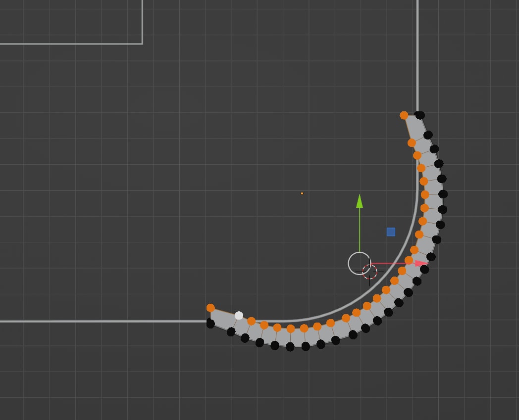Click the red X-axis move gizmo arrow
Viewport: 519px width, 420px height.
tap(421, 263)
